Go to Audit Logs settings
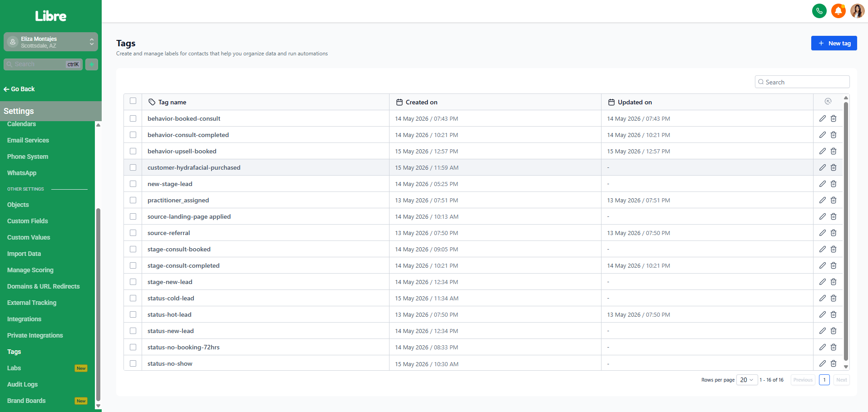 coord(22,384)
